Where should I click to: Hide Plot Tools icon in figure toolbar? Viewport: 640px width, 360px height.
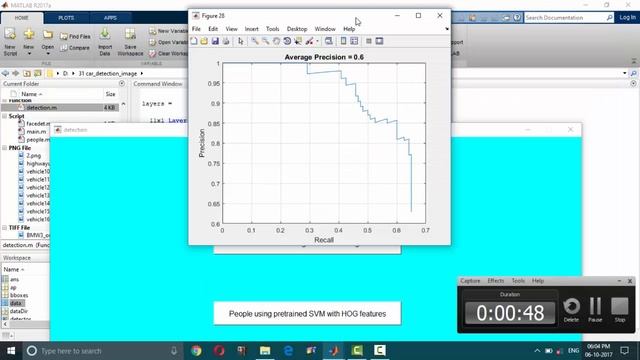[x=369, y=41]
